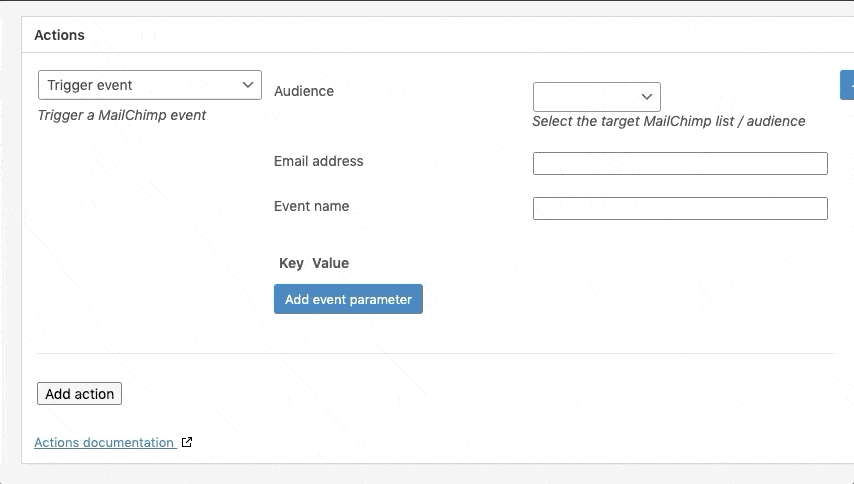This screenshot has width=854, height=484.
Task: Click the Audience dropdown chevron arrow
Action: click(647, 97)
